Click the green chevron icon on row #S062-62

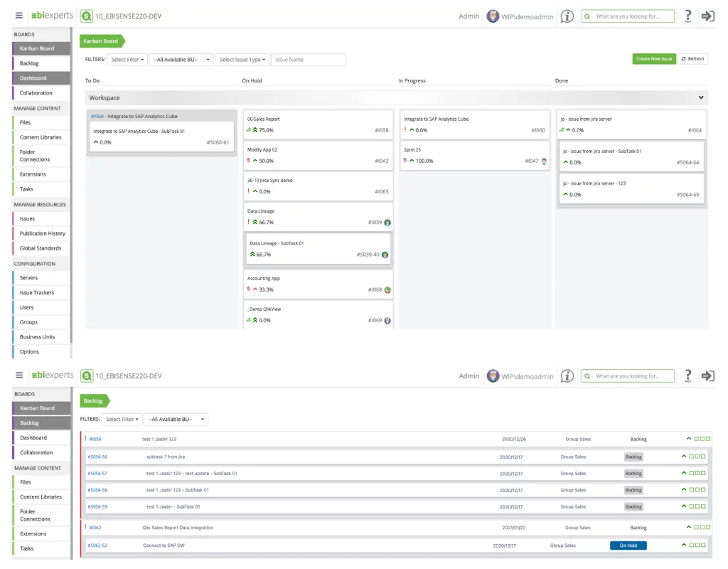(x=684, y=544)
